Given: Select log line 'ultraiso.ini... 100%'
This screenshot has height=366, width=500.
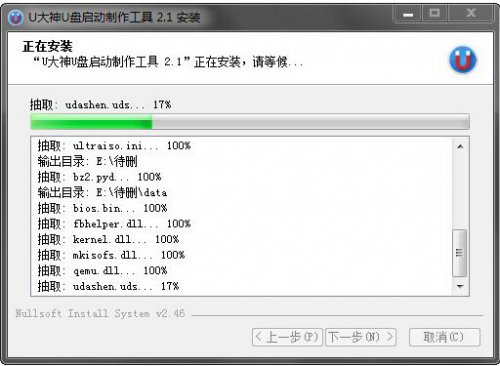Looking at the screenshot, I should click(114, 146).
